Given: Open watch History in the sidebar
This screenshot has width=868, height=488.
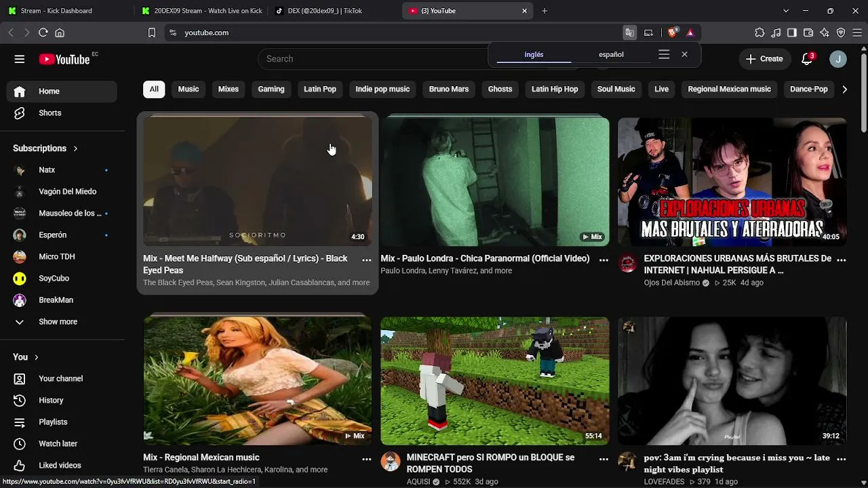Looking at the screenshot, I should coord(62,401).
